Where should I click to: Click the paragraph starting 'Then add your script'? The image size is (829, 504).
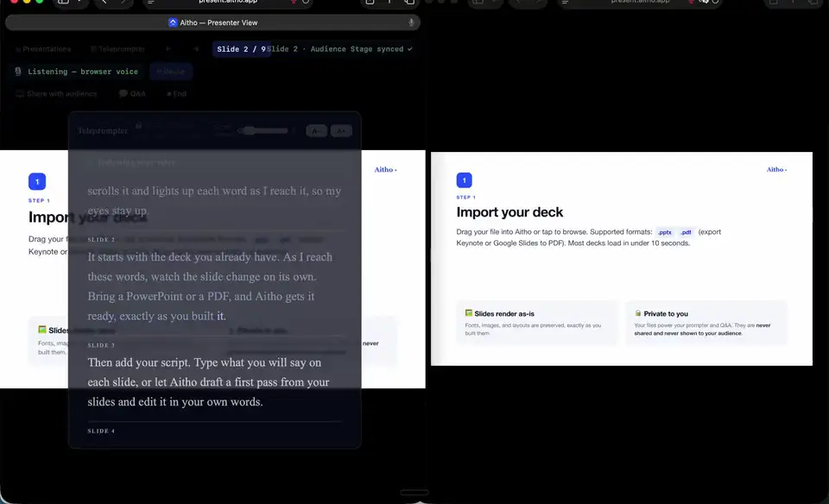(x=208, y=382)
